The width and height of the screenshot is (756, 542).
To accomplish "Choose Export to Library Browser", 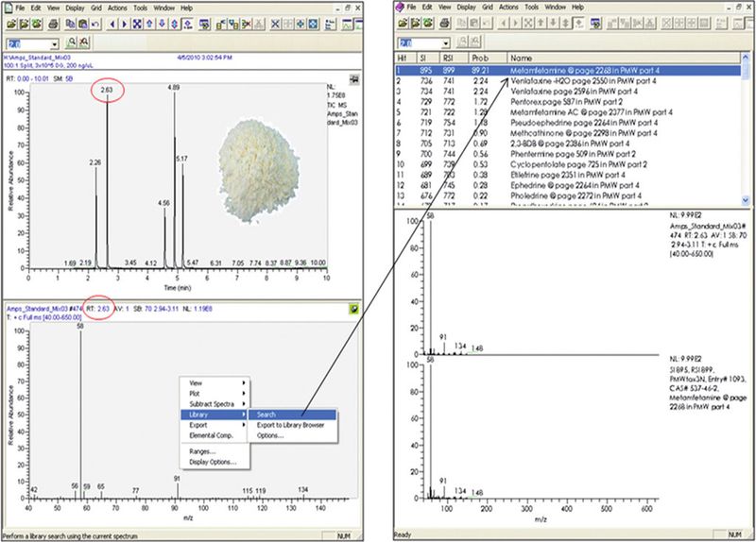I will (x=292, y=426).
